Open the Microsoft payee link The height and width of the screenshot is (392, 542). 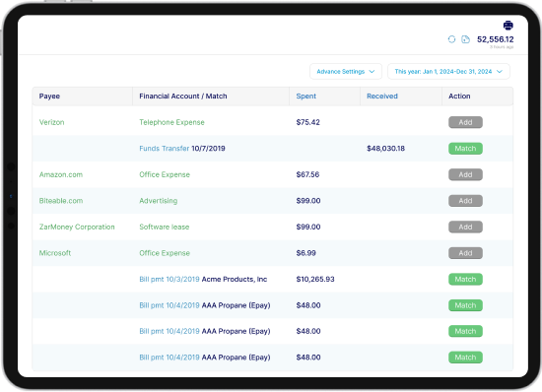pyautogui.click(x=55, y=253)
